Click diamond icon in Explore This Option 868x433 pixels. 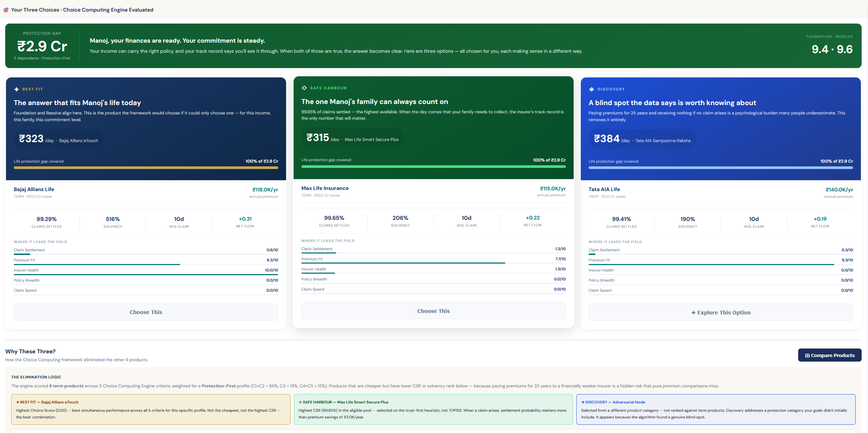tap(693, 313)
